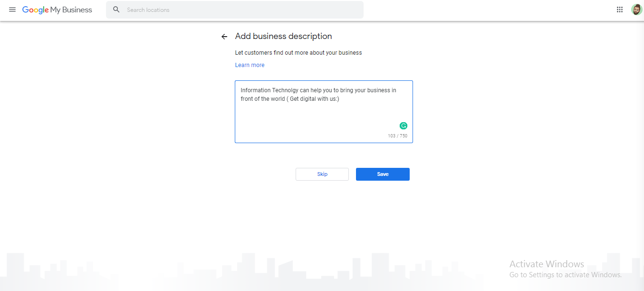Click the 103 / 750 character counter
Screen dimensions: 644x291
(397, 136)
